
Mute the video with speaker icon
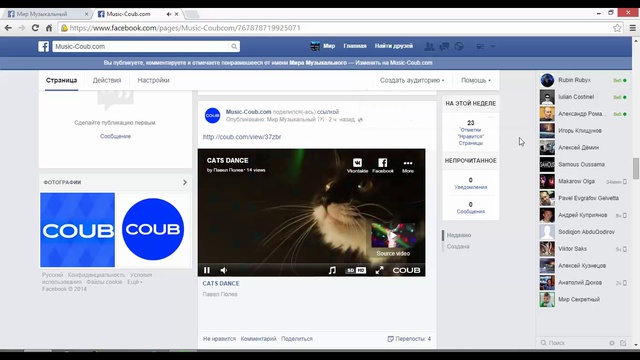(x=224, y=270)
